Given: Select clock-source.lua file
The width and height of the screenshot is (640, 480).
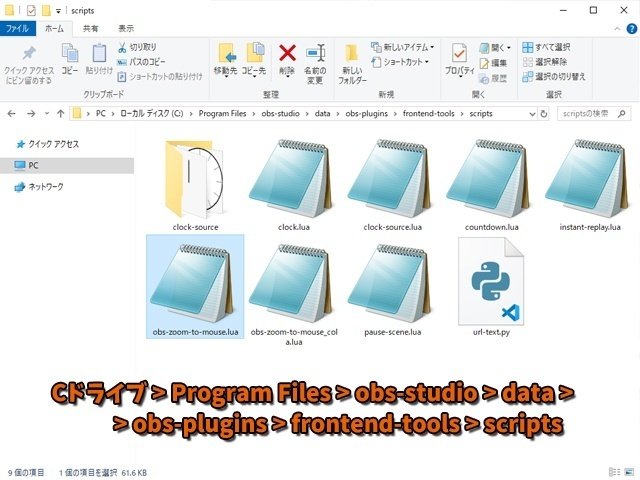Looking at the screenshot, I should (x=393, y=186).
